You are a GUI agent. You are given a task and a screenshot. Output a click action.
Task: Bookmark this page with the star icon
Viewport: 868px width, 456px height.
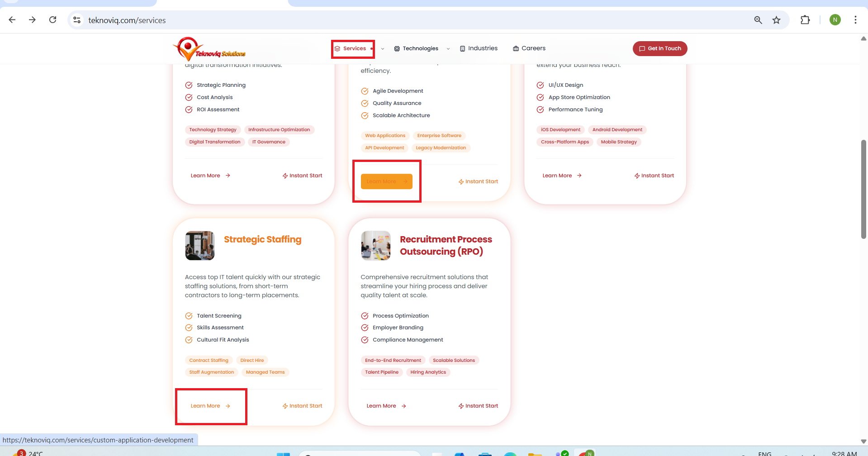[776, 20]
